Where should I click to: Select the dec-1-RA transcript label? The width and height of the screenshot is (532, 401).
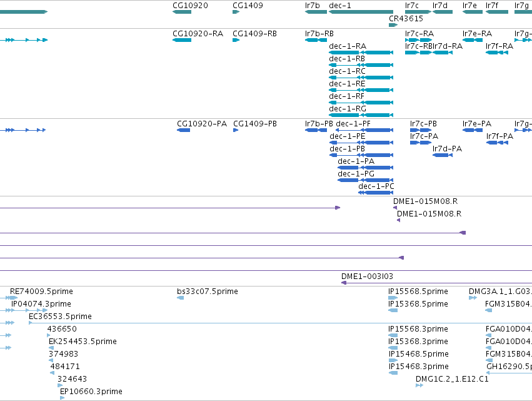[348, 46]
